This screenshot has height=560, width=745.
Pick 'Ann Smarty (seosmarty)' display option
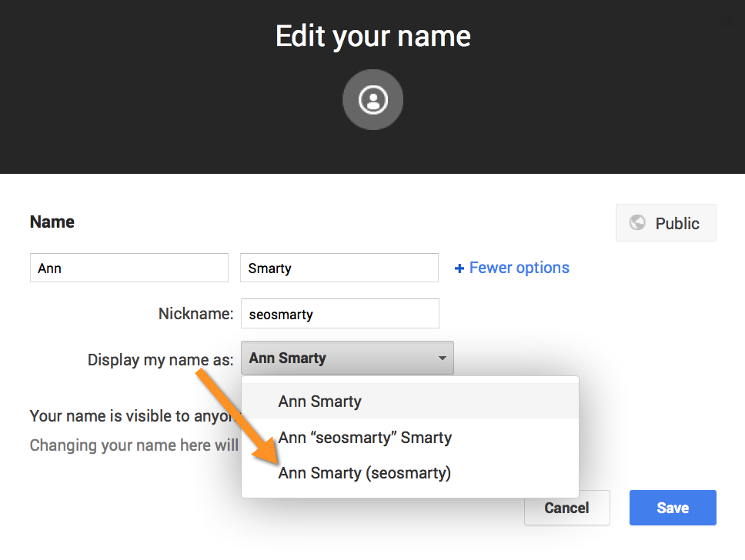[x=365, y=473]
